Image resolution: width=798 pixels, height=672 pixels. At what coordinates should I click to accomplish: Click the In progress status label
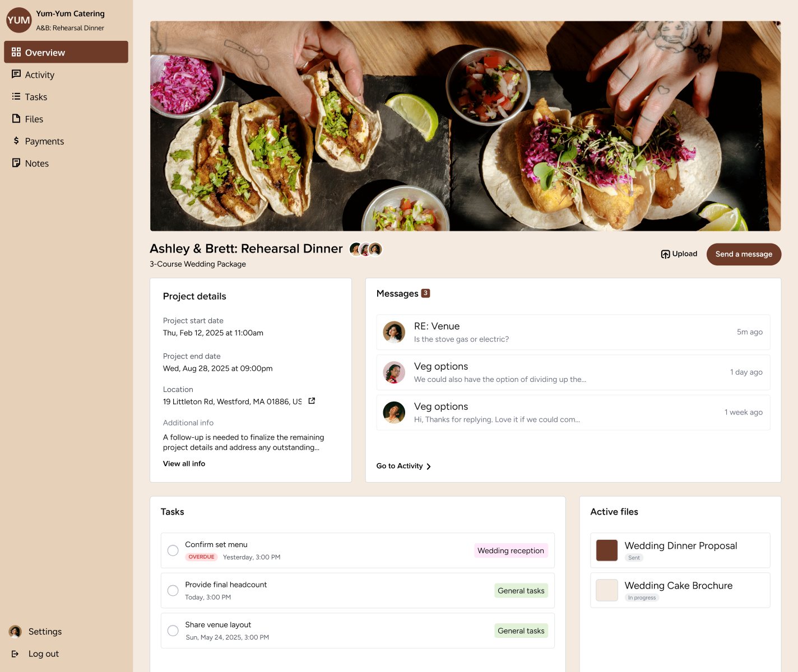[642, 598]
